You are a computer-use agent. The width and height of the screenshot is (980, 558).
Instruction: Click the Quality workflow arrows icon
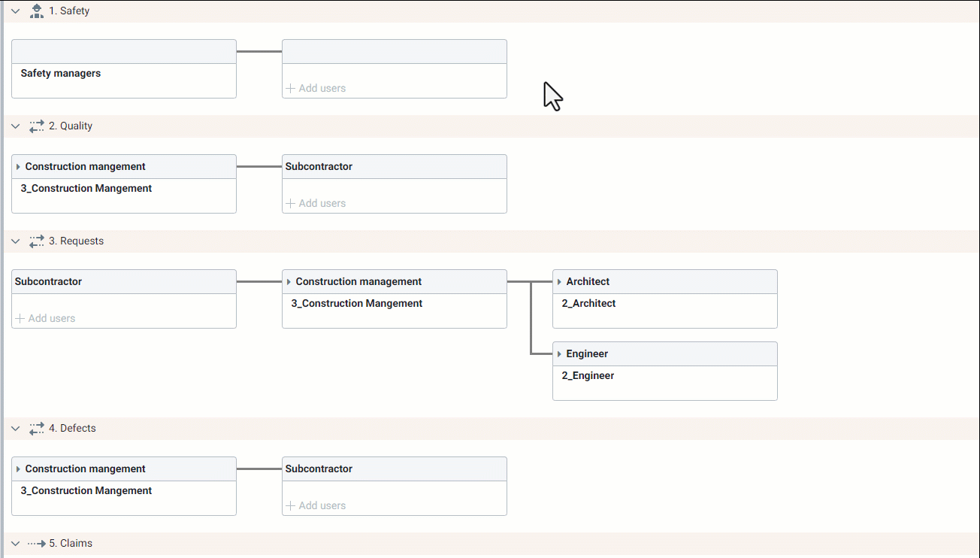36,126
